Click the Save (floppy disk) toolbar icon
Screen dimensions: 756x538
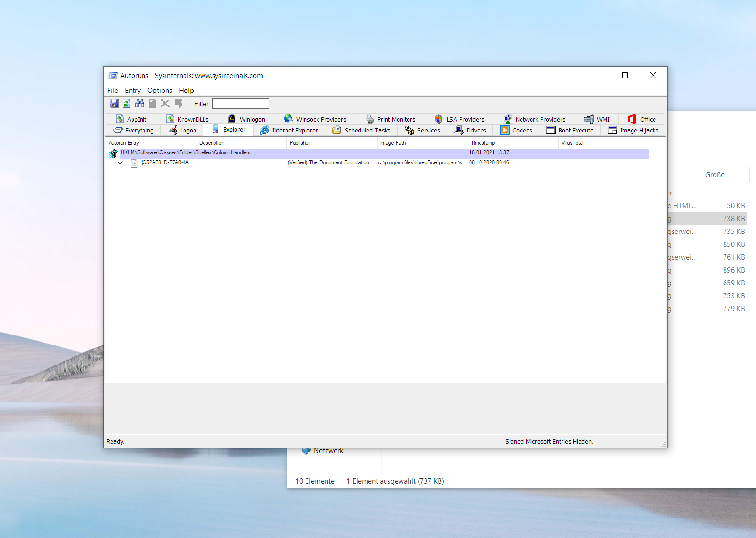click(x=114, y=103)
